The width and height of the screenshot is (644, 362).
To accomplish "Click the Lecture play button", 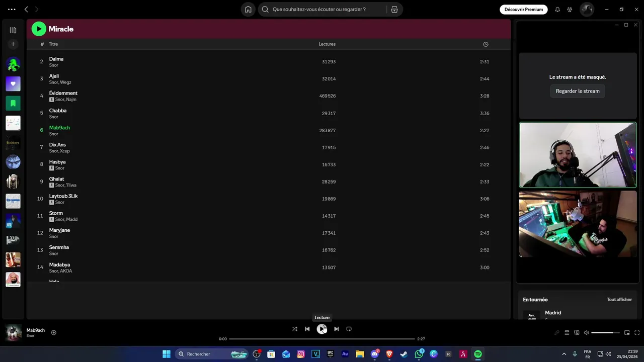I will [x=322, y=329].
